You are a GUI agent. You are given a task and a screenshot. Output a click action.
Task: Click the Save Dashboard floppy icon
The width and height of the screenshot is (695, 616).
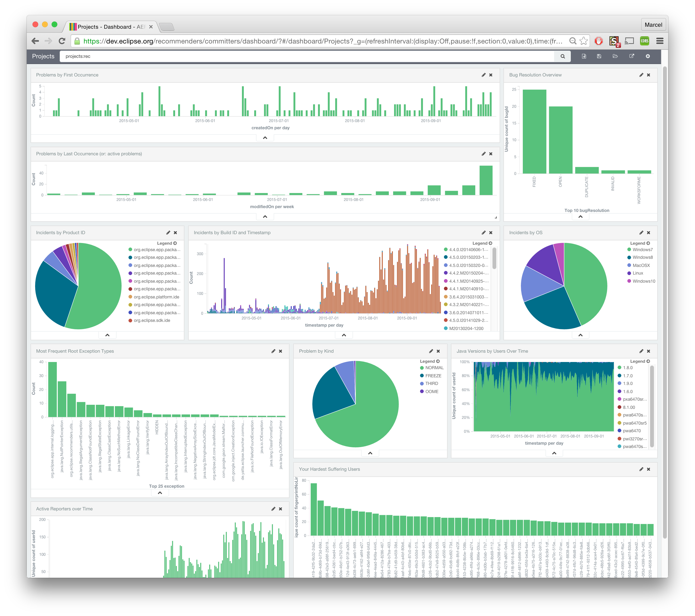click(599, 56)
